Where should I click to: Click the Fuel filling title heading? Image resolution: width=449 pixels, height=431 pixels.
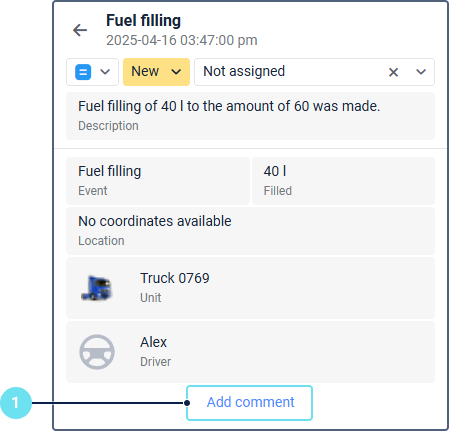click(x=143, y=21)
